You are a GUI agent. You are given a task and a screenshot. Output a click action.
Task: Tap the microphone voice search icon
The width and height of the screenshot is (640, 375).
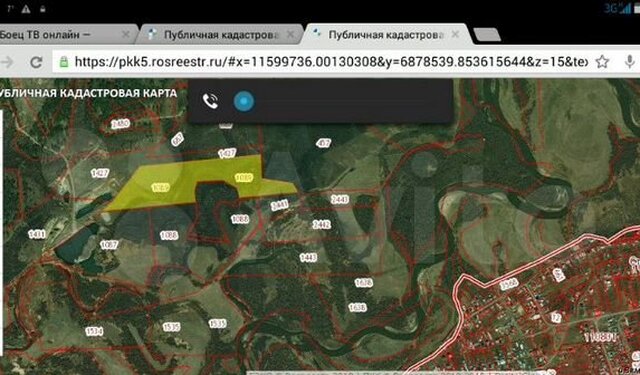pyautogui.click(x=630, y=62)
